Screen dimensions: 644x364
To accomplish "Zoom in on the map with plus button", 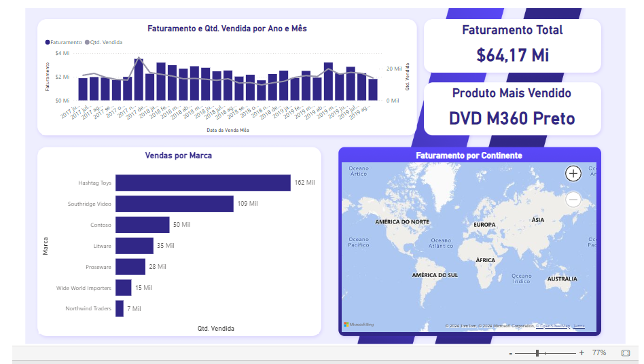I will pos(573,173).
